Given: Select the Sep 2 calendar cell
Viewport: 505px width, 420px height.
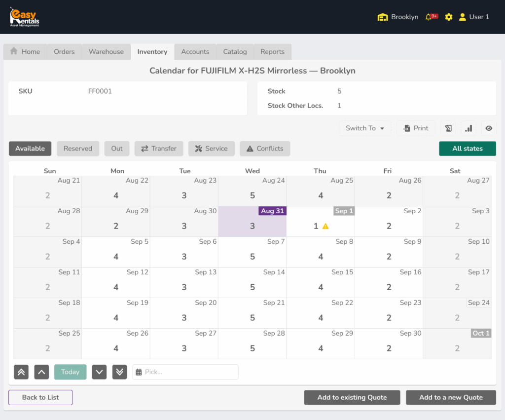Looking at the screenshot, I should [x=389, y=222].
